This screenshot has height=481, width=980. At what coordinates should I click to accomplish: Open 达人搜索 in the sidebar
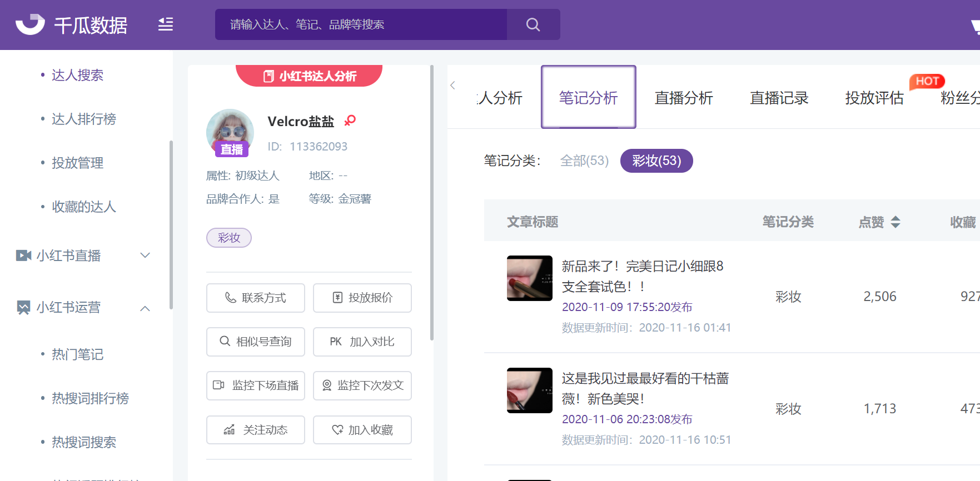click(77, 75)
